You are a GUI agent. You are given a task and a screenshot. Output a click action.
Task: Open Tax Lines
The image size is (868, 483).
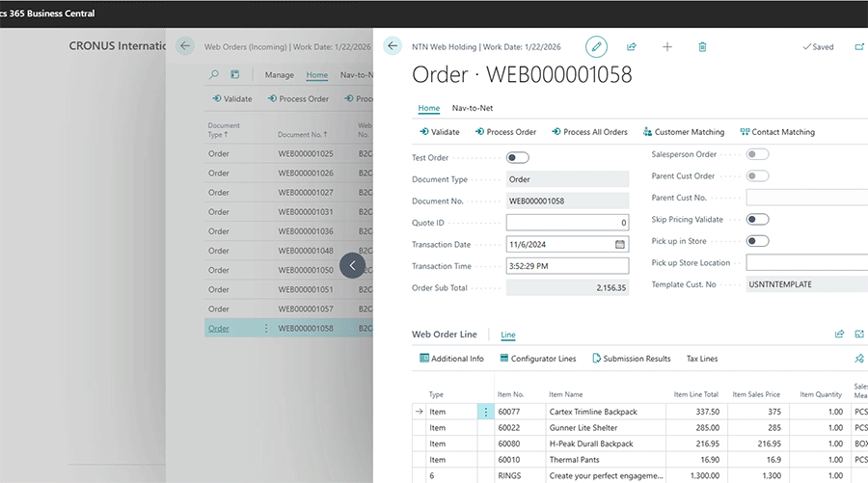[x=702, y=359]
